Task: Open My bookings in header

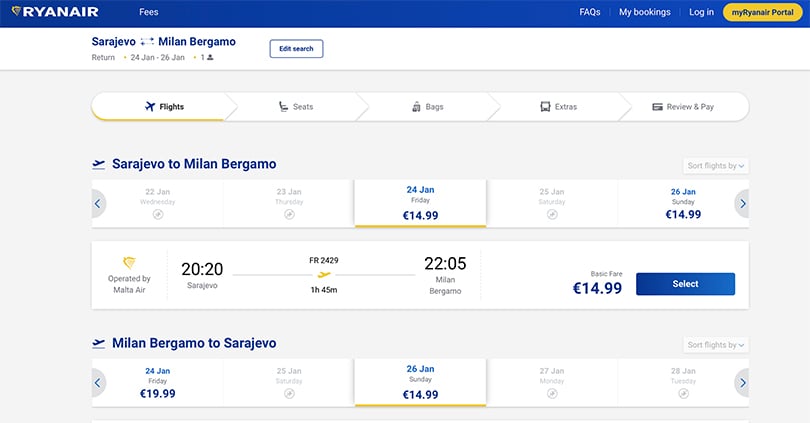Action: coord(645,12)
